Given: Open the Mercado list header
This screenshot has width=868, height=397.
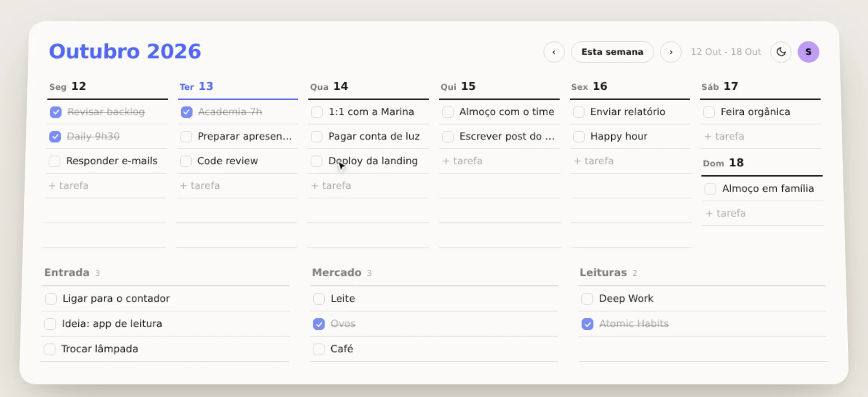Looking at the screenshot, I should [x=342, y=273].
